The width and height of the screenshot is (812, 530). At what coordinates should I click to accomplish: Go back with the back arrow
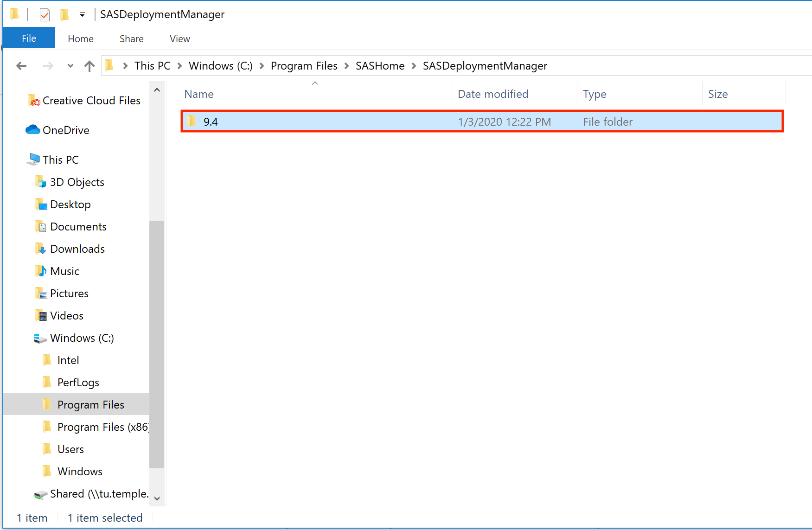coord(21,66)
